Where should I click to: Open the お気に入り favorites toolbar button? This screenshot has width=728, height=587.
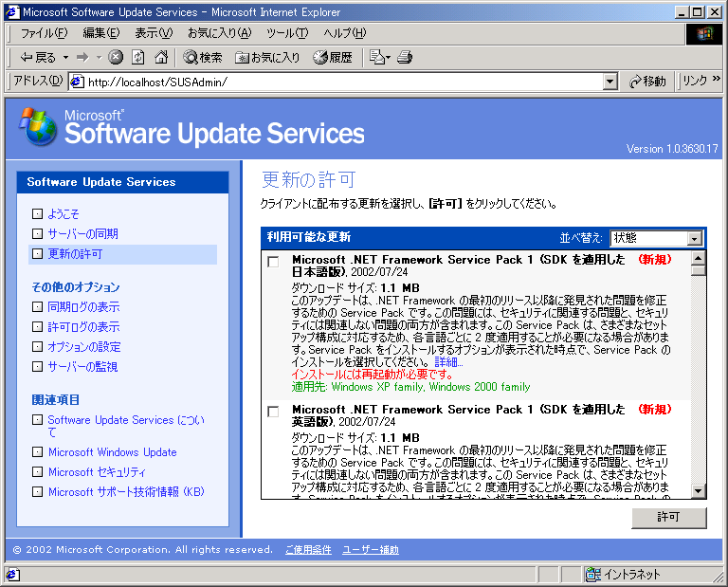pyautogui.click(x=267, y=58)
